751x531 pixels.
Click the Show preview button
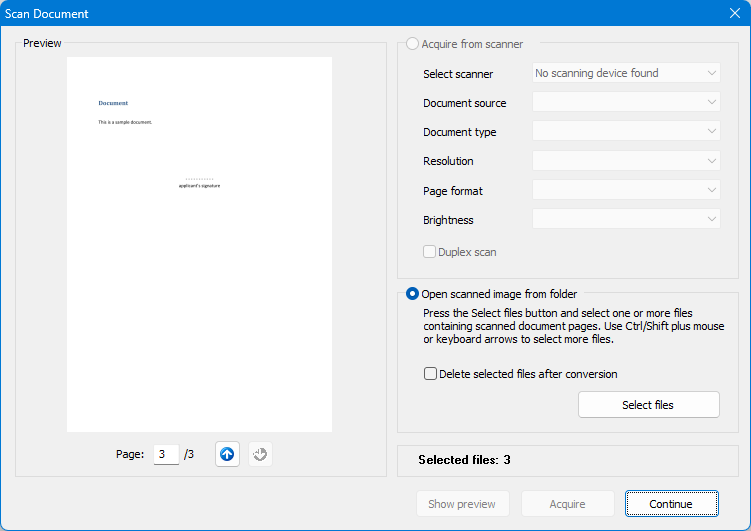pyautogui.click(x=462, y=504)
